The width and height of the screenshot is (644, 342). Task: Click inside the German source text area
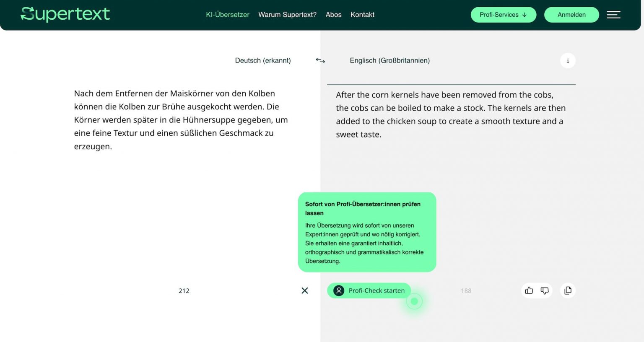[180, 120]
